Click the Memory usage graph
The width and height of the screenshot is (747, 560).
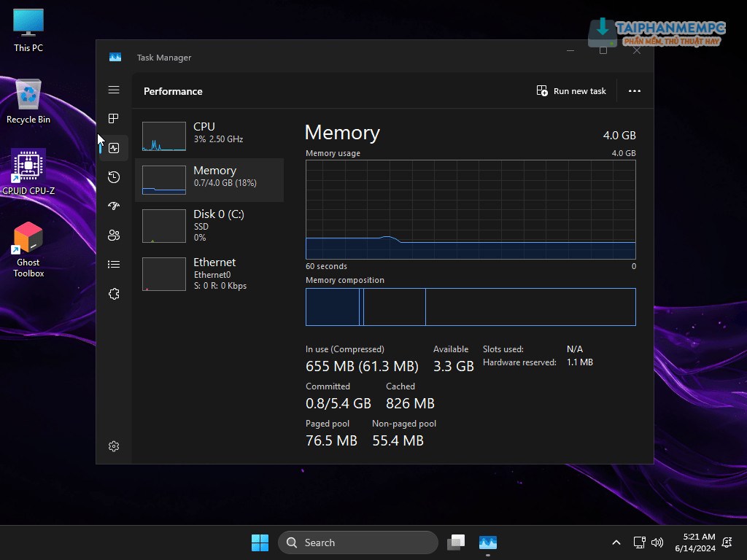pyautogui.click(x=471, y=209)
